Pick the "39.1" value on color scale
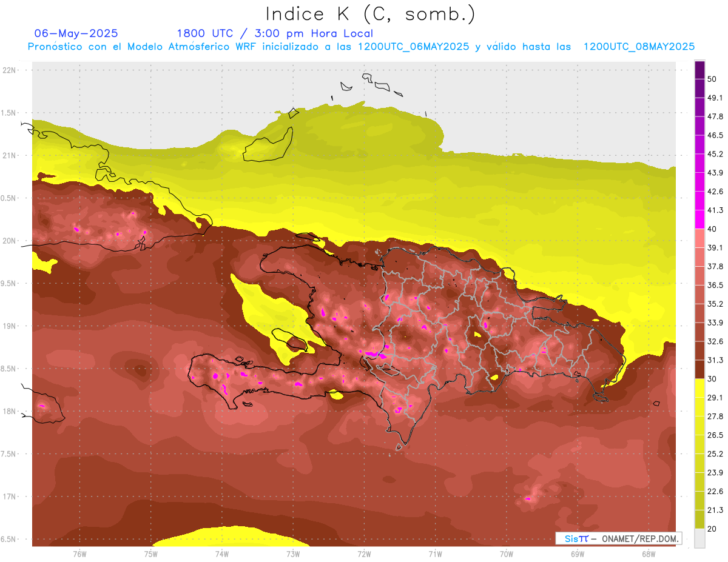The image size is (728, 562). click(715, 247)
